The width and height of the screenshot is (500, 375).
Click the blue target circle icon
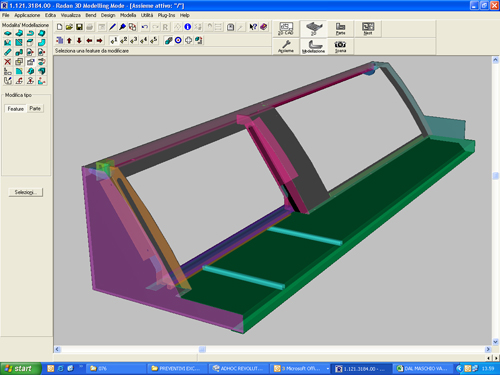click(x=178, y=41)
